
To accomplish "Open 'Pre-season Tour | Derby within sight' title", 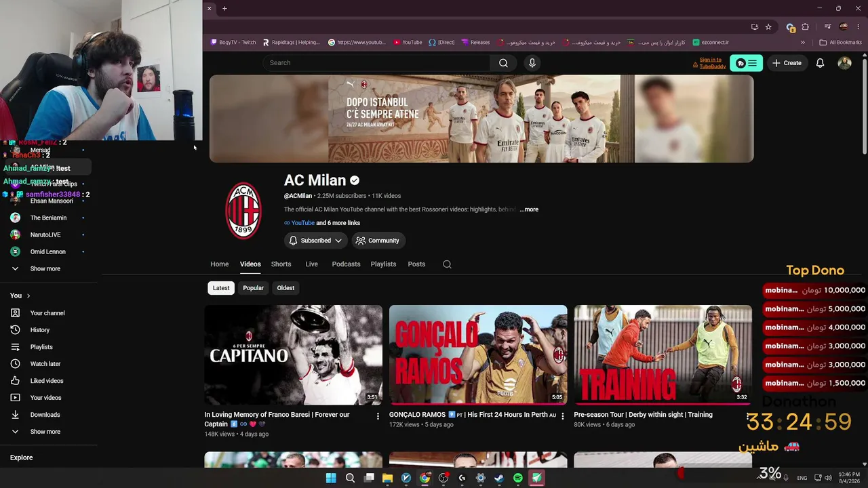I will [x=643, y=415].
